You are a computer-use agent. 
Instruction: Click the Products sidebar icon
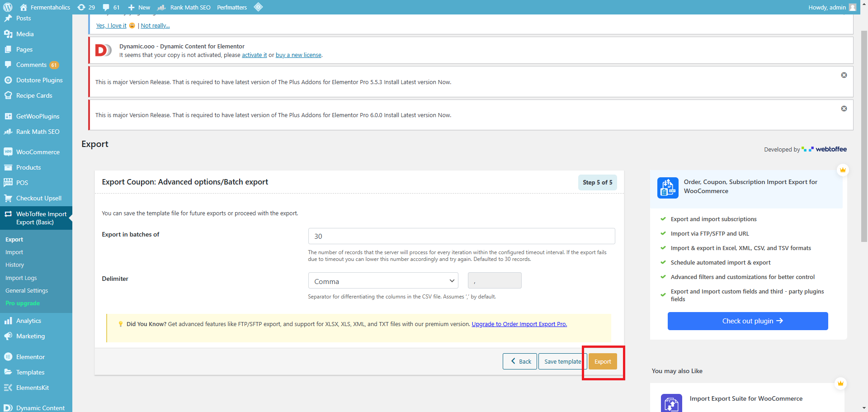point(8,167)
